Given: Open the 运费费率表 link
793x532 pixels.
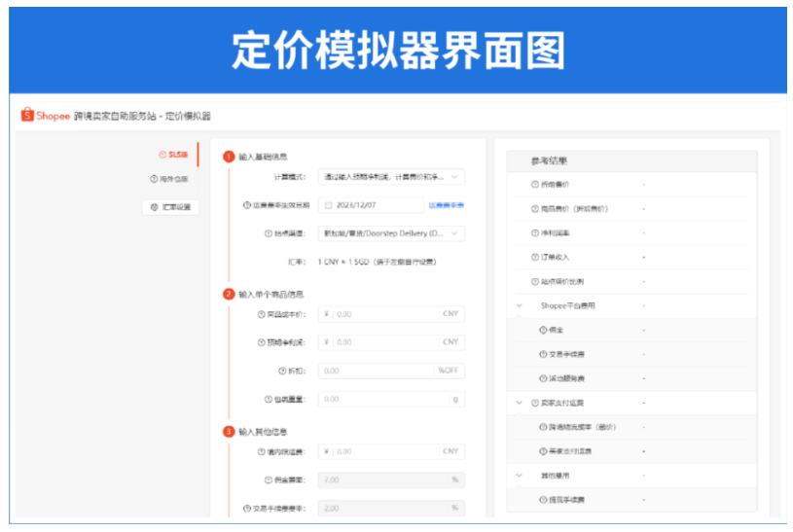Looking at the screenshot, I should (x=446, y=205).
